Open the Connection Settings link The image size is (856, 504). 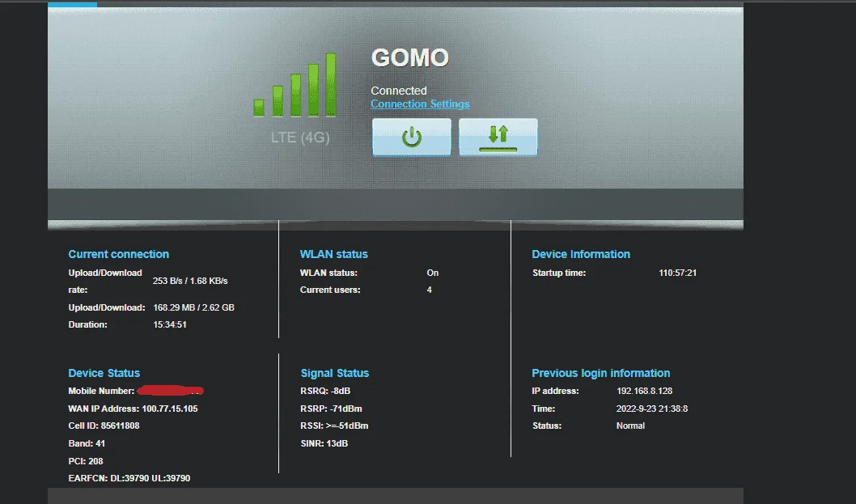tap(420, 104)
